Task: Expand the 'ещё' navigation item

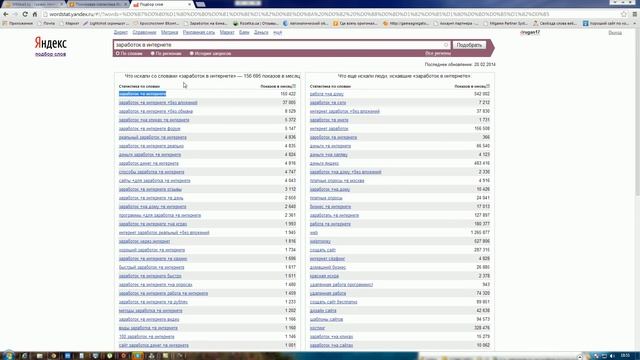Action: click(278, 32)
